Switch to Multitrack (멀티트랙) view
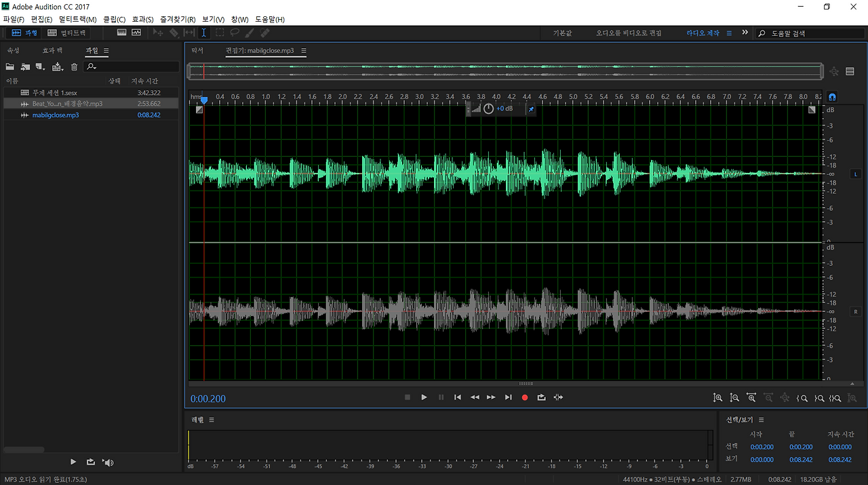The height and width of the screenshot is (485, 868). pyautogui.click(x=66, y=33)
